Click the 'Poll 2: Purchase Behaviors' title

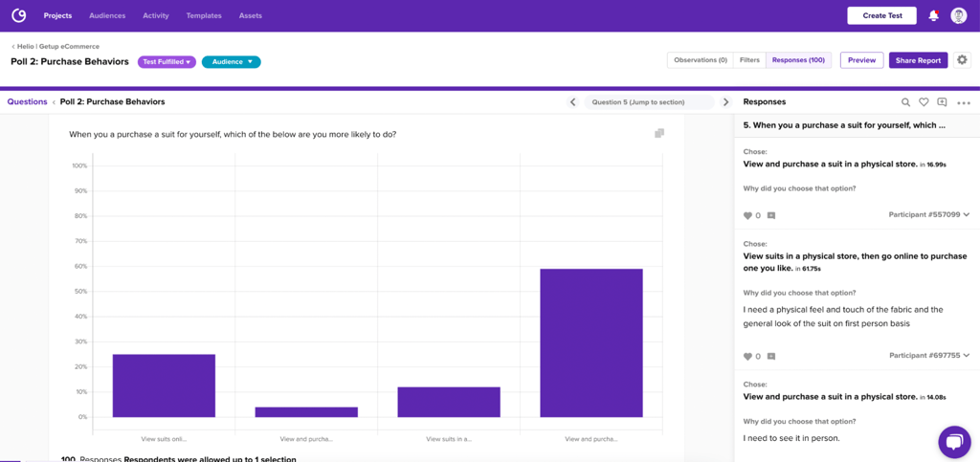(x=69, y=62)
